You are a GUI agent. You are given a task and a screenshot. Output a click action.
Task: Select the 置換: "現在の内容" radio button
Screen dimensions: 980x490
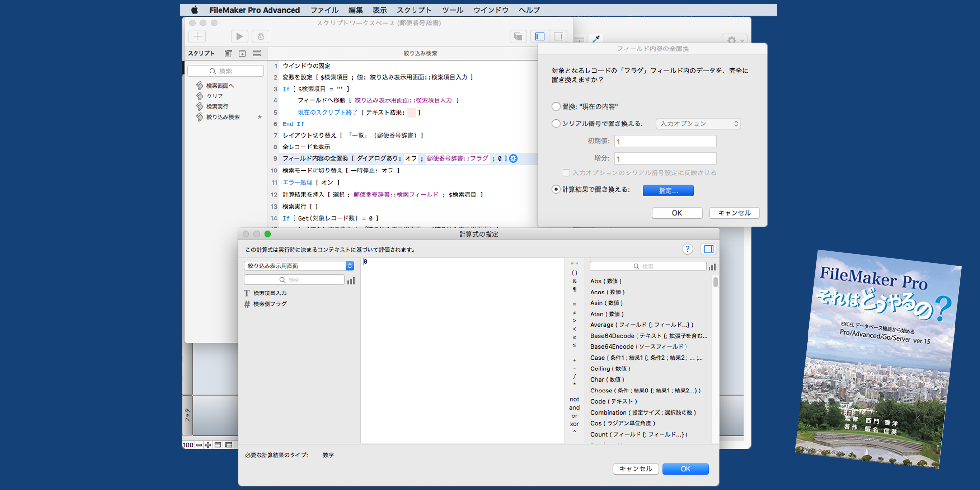[x=556, y=106]
